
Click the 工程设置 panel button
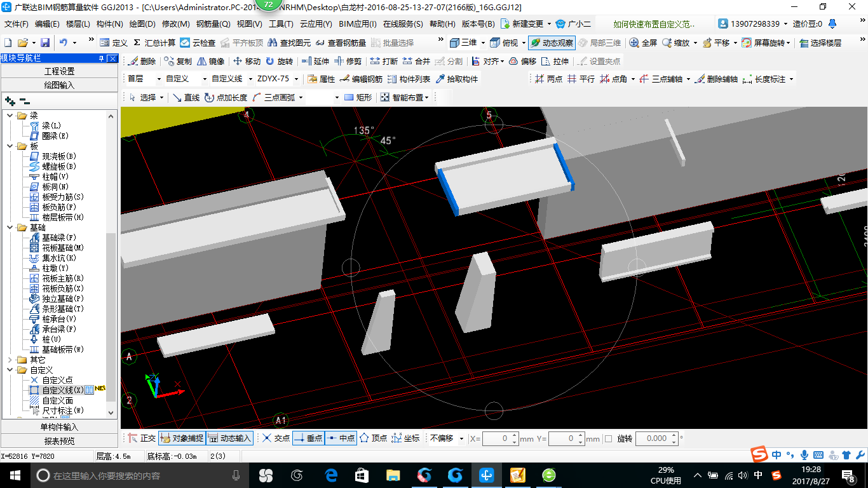point(59,72)
